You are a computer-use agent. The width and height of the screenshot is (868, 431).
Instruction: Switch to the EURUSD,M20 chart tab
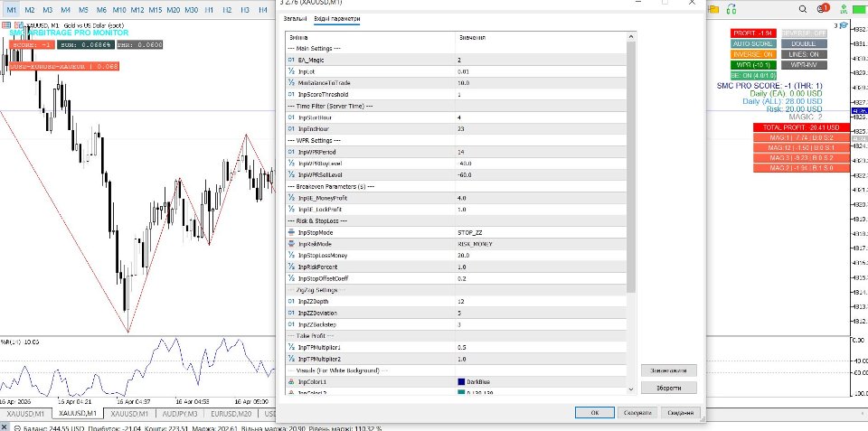[231, 413]
